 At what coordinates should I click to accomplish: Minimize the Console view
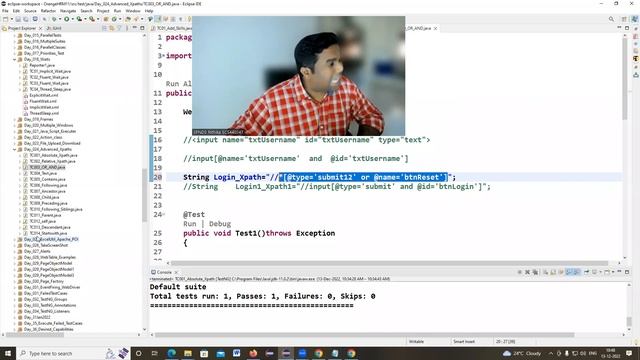[x=619, y=271]
